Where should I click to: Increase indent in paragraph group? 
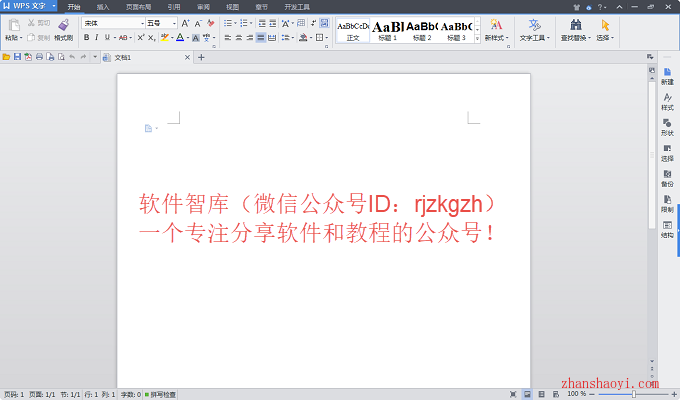click(272, 23)
